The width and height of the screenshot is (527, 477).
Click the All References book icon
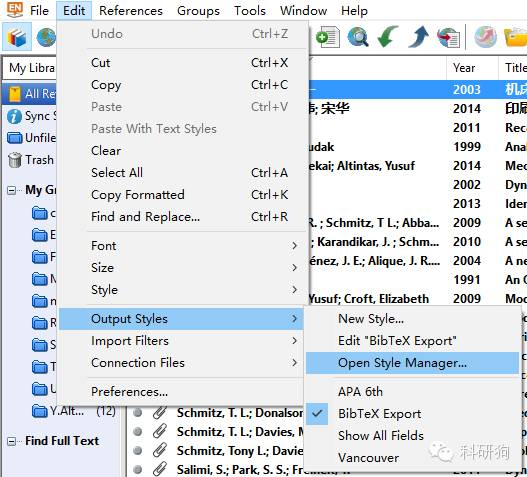coord(15,94)
